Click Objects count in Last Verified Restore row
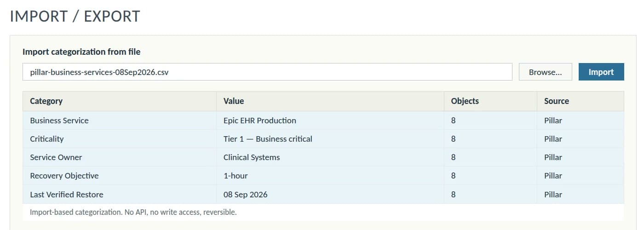 [453, 195]
